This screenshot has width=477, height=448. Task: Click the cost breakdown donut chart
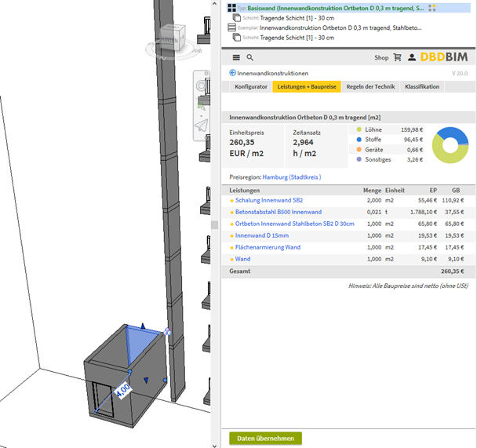coord(450,144)
